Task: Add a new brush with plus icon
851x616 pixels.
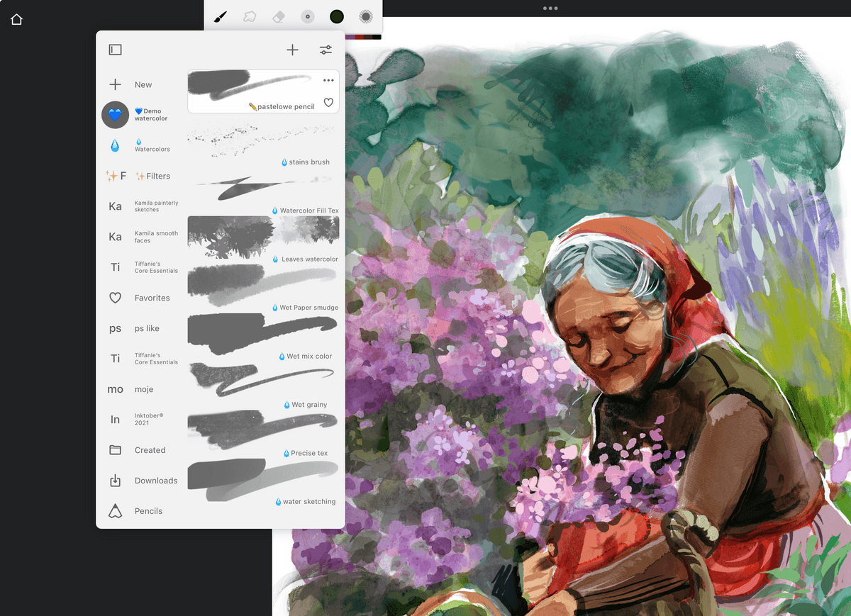Action: (x=292, y=50)
